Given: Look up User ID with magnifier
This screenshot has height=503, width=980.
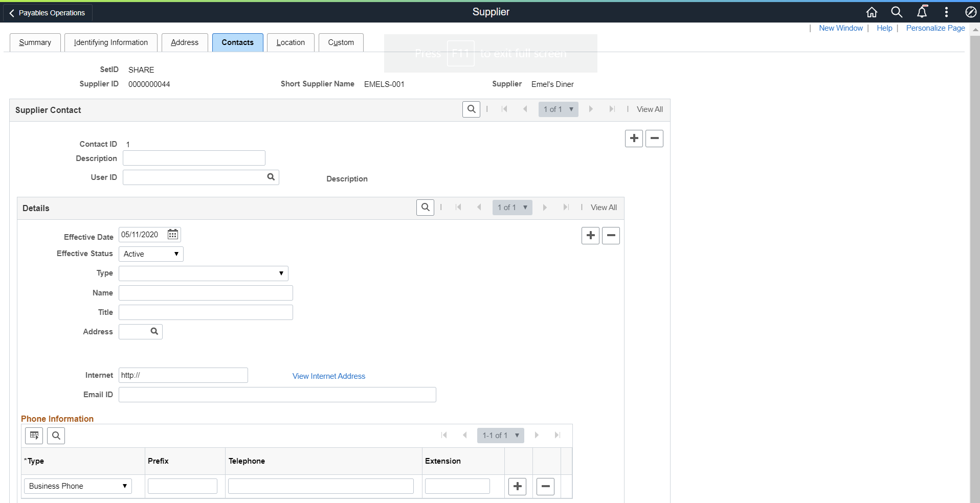Looking at the screenshot, I should (x=271, y=177).
